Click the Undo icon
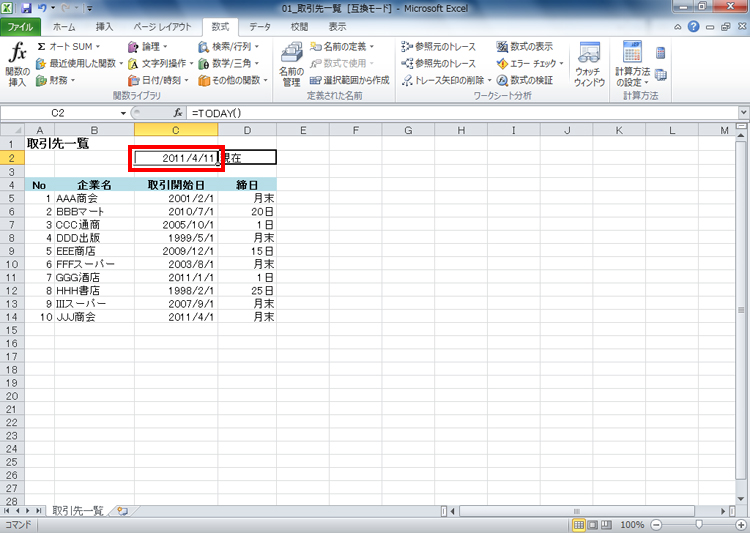The width and height of the screenshot is (750, 533). (42, 8)
